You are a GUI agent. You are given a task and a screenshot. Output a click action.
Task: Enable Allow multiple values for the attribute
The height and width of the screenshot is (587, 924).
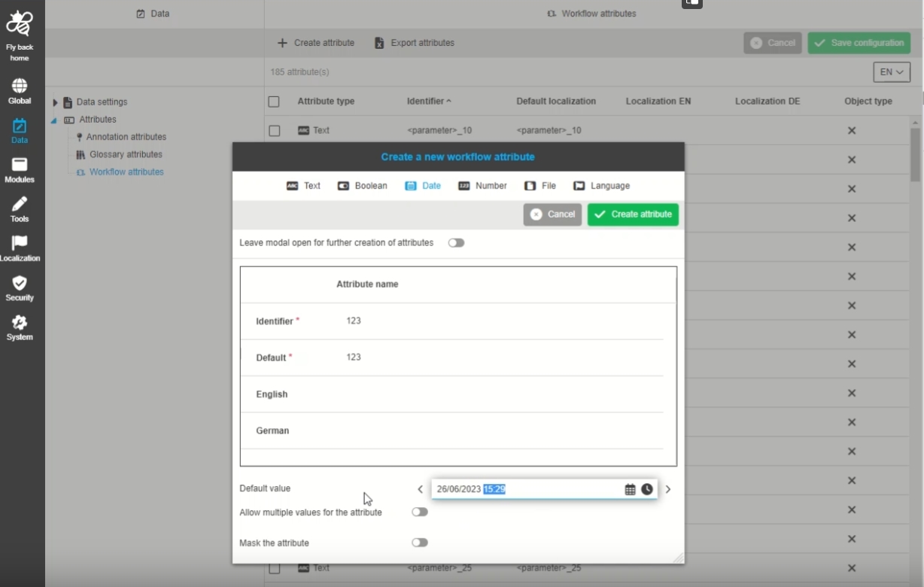pyautogui.click(x=419, y=512)
